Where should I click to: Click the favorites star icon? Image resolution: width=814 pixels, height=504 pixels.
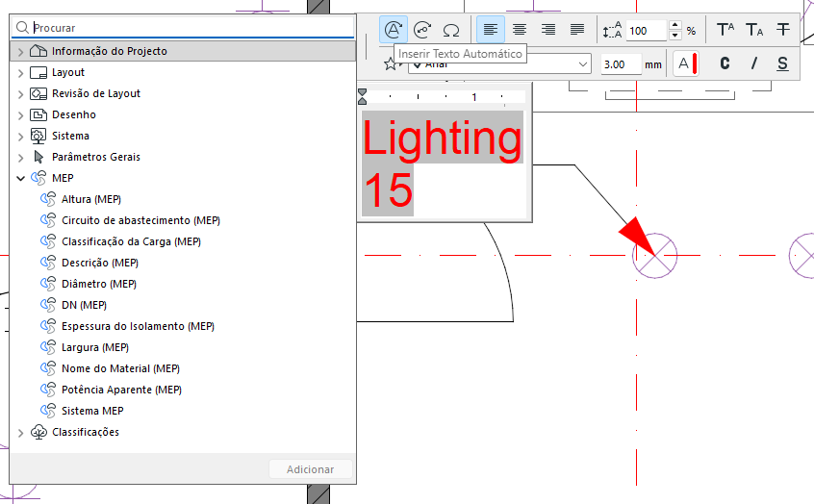(x=390, y=64)
